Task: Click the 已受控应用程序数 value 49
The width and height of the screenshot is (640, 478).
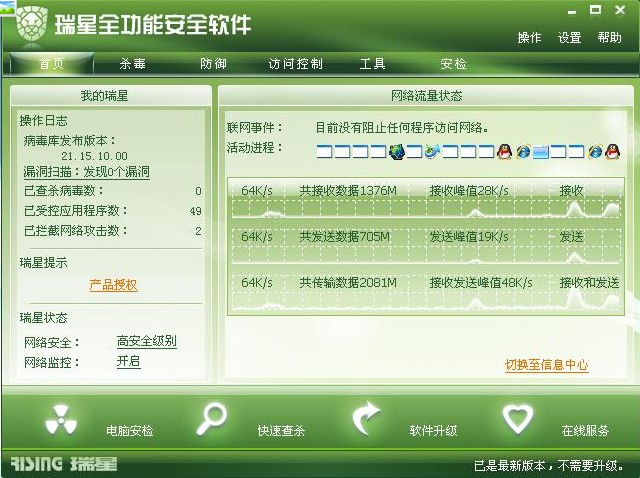Action: click(x=196, y=211)
